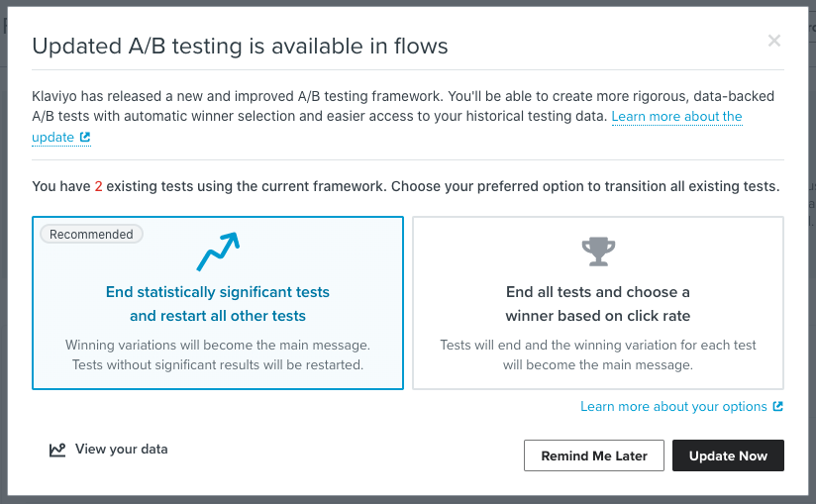Click the "Updated A/B testing is available" title
This screenshot has width=816, height=504.
(241, 46)
